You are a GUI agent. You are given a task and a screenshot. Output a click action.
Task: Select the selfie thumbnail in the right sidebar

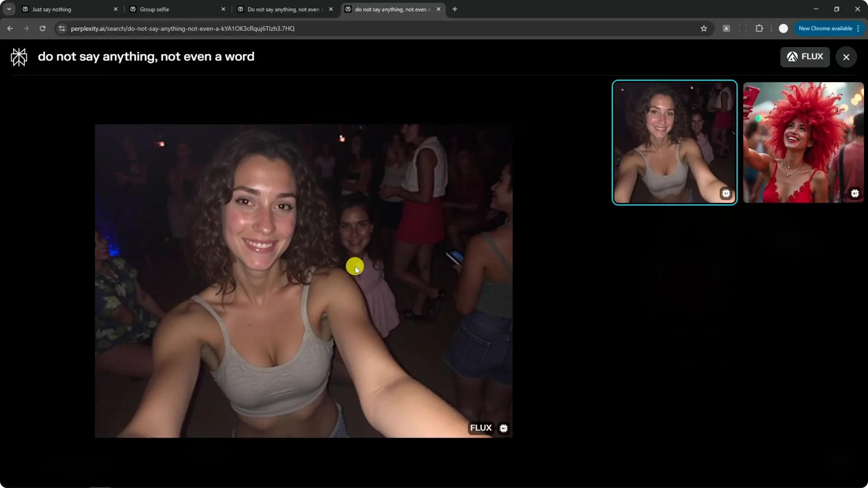click(x=674, y=142)
